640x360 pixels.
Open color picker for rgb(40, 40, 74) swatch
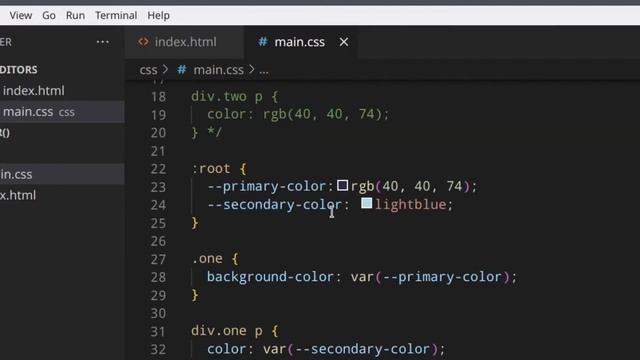coord(342,186)
